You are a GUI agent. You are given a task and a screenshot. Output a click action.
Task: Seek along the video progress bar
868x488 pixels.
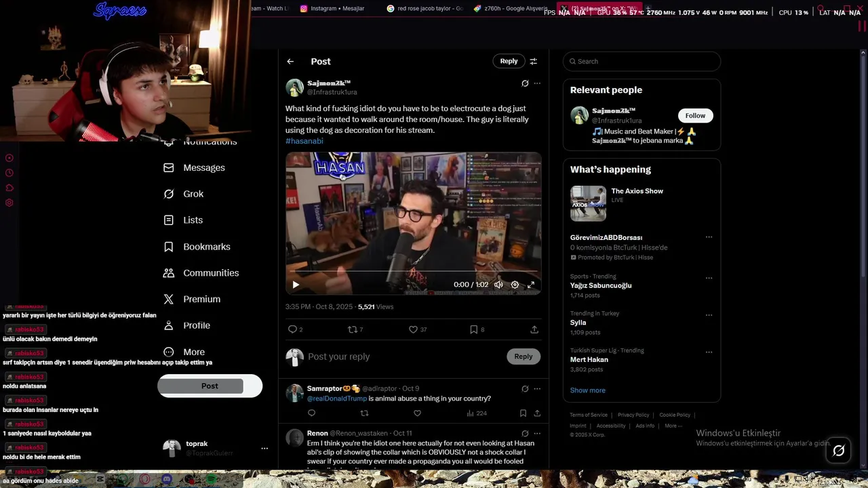(413, 271)
